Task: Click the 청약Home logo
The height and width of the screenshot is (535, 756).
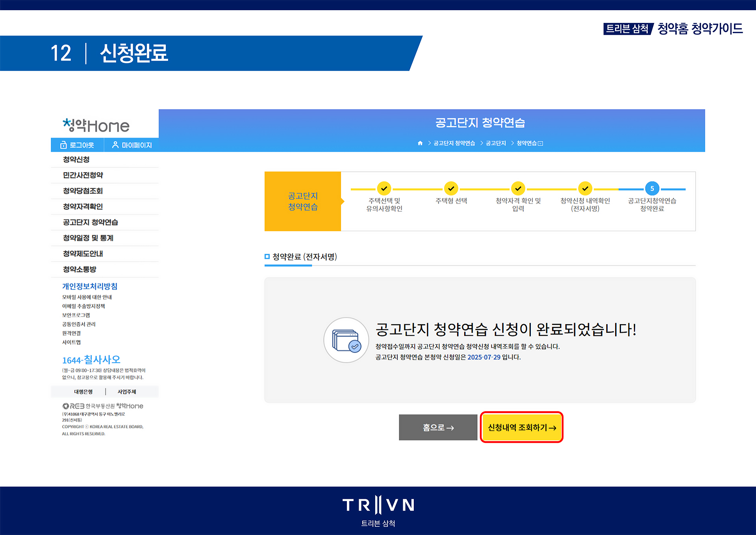Action: pyautogui.click(x=96, y=125)
